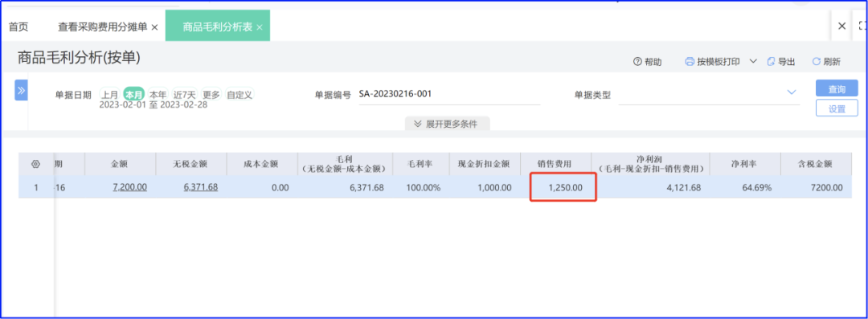Image resolution: width=868 pixels, height=319 pixels.
Task: Click the 无税金额 column header
Action: [x=191, y=164]
